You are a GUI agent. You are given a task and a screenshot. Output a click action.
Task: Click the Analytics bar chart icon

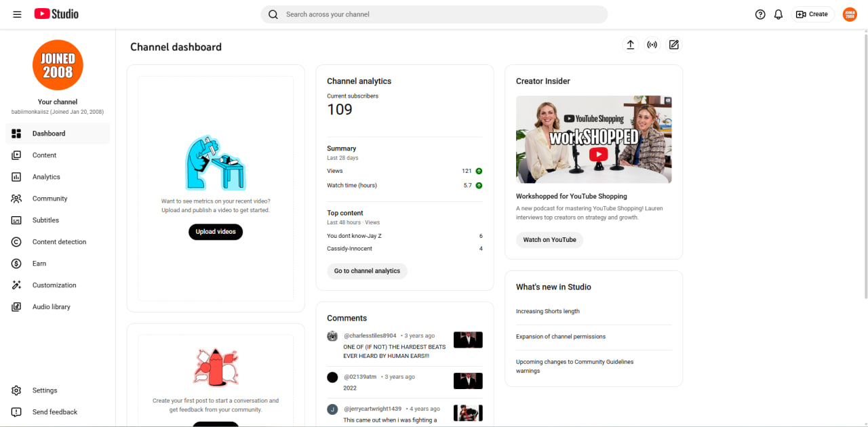click(x=17, y=177)
